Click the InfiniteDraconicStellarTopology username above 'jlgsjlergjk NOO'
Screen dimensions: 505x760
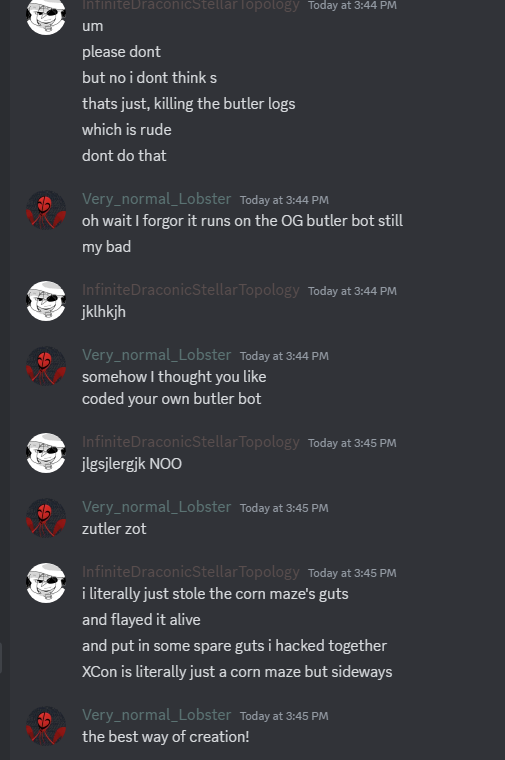tap(190, 442)
